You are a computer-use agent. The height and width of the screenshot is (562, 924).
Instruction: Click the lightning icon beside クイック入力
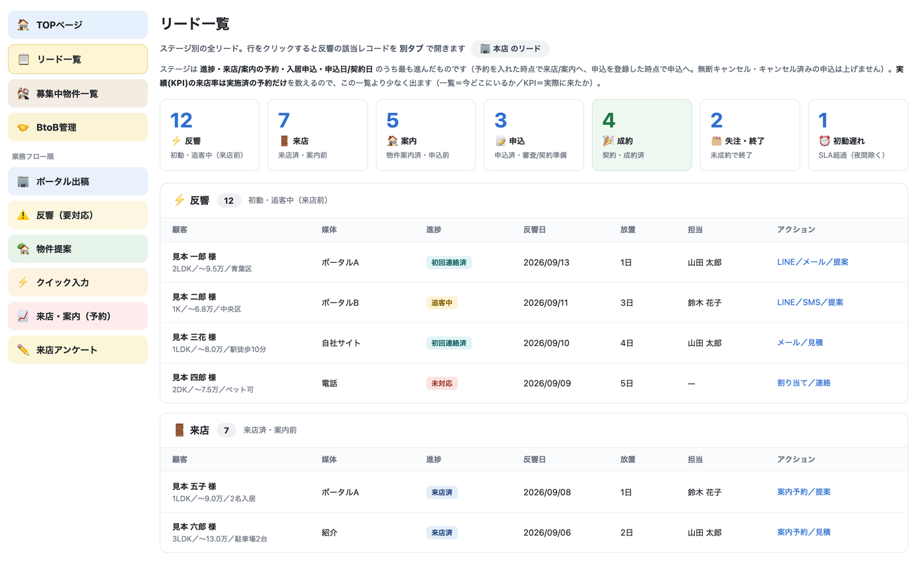point(23,283)
